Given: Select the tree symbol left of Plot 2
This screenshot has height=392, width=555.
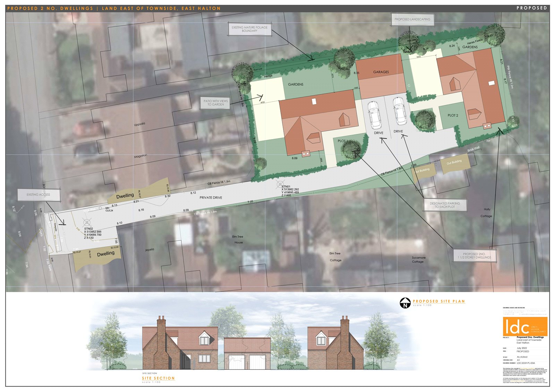Looking at the screenshot, I should coord(424,120).
